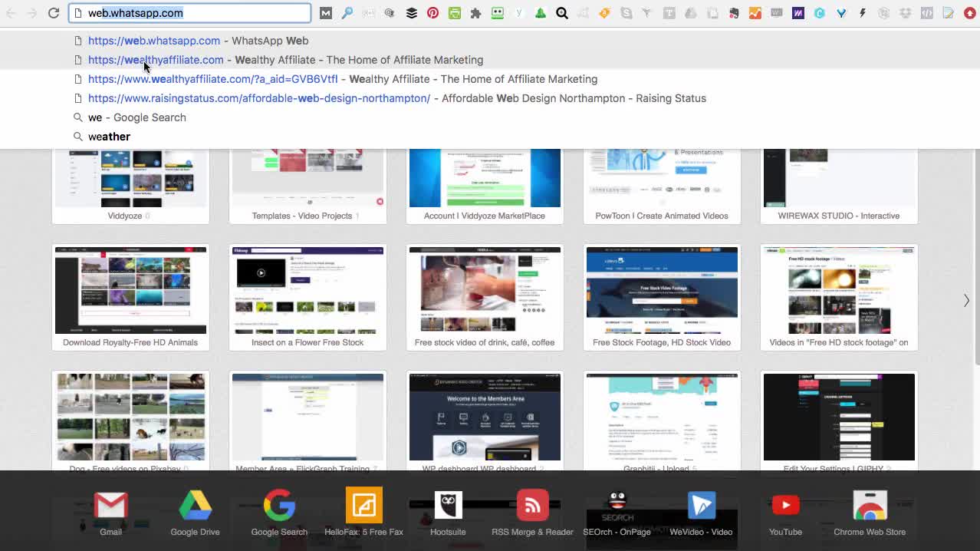This screenshot has width=980, height=551.
Task: Click the gray Dropbox extension icon
Action: tap(906, 13)
